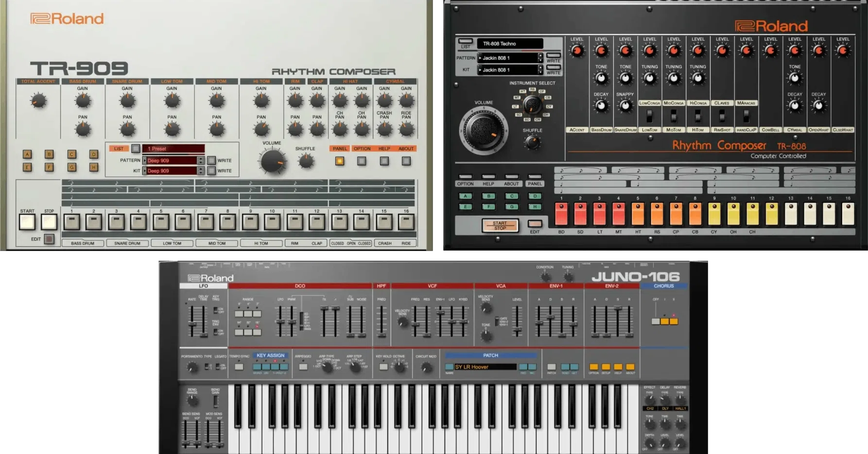Viewport: 868px width, 454px height.
Task: Adjust the JUNO-106 HPF Freq slider
Action: [x=382, y=321]
